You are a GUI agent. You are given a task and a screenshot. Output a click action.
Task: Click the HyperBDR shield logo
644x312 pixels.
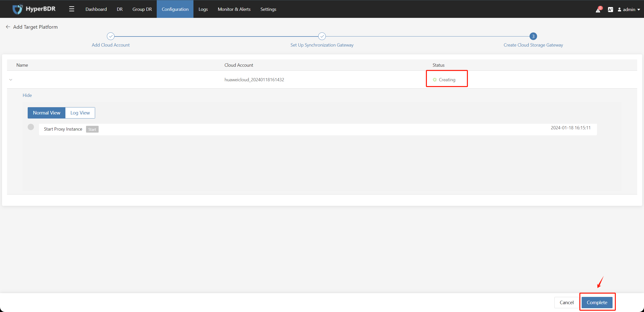[18, 9]
